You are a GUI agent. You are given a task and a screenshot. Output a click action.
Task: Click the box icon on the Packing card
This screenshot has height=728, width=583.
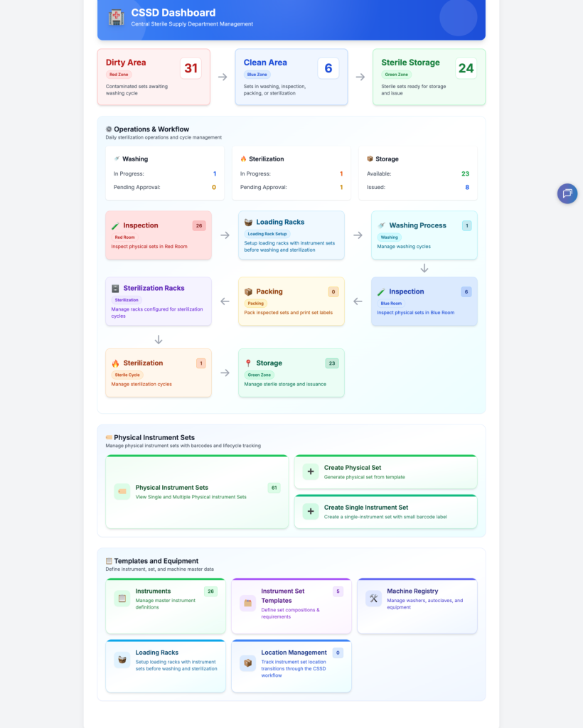[248, 291]
